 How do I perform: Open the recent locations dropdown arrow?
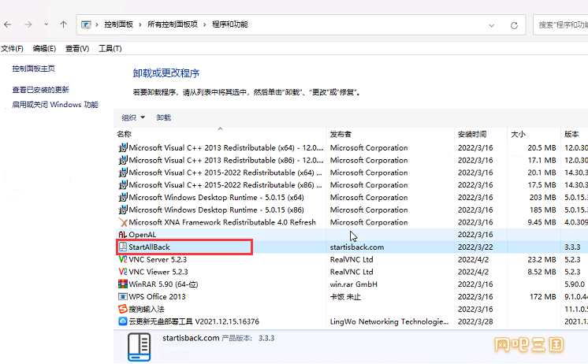click(47, 24)
